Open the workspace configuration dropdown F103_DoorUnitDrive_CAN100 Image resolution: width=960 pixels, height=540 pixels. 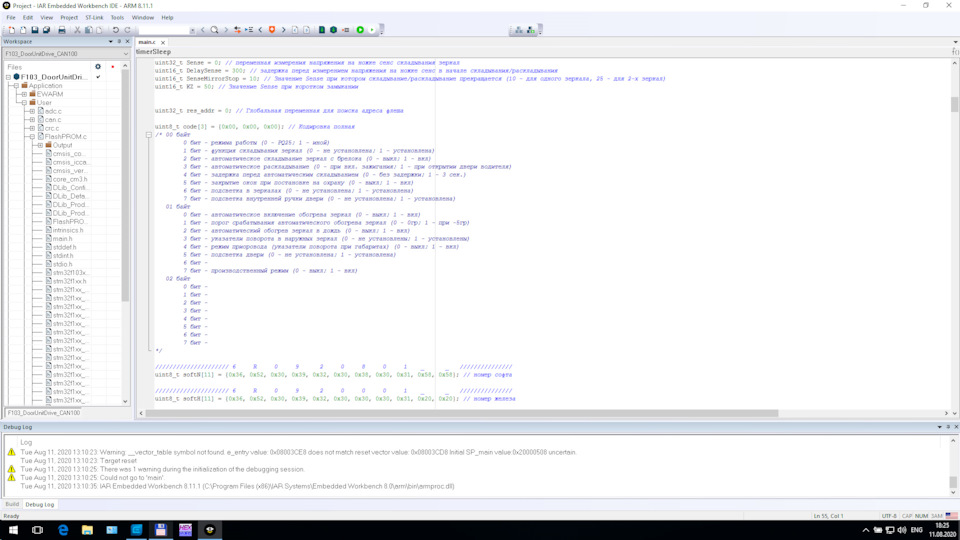(x=66, y=54)
